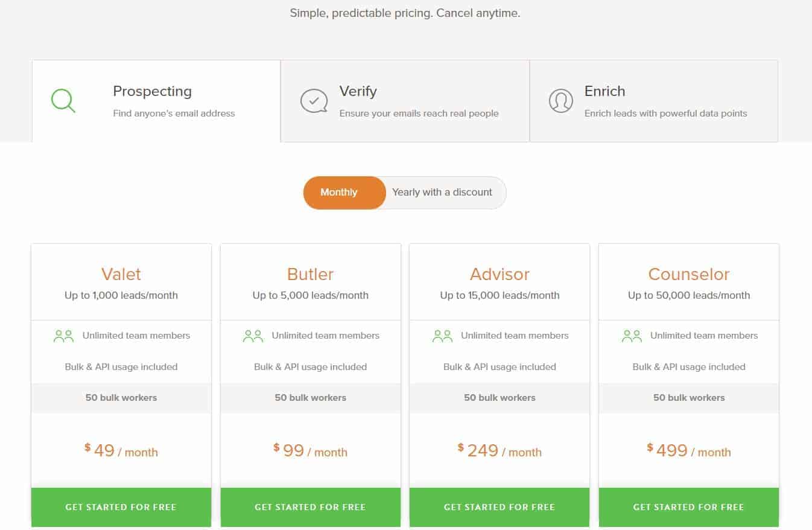Click the $249 / month price
This screenshot has width=812, height=530.
click(x=500, y=450)
